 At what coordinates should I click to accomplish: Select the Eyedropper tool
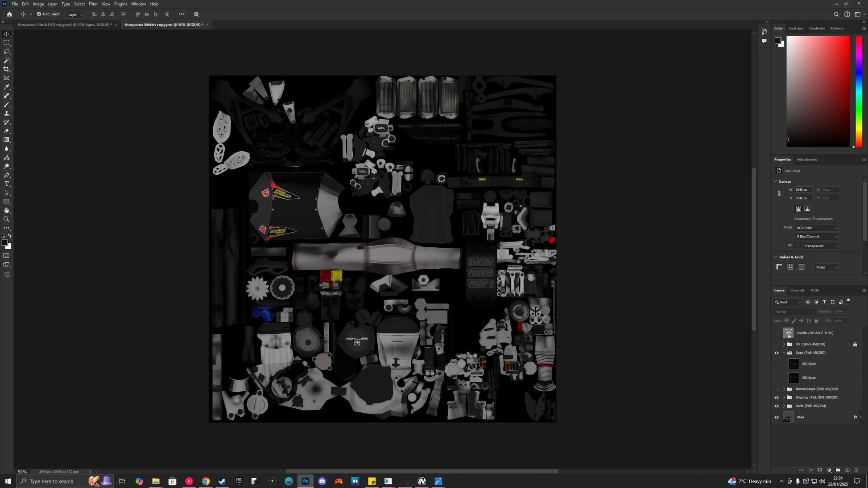[x=7, y=87]
